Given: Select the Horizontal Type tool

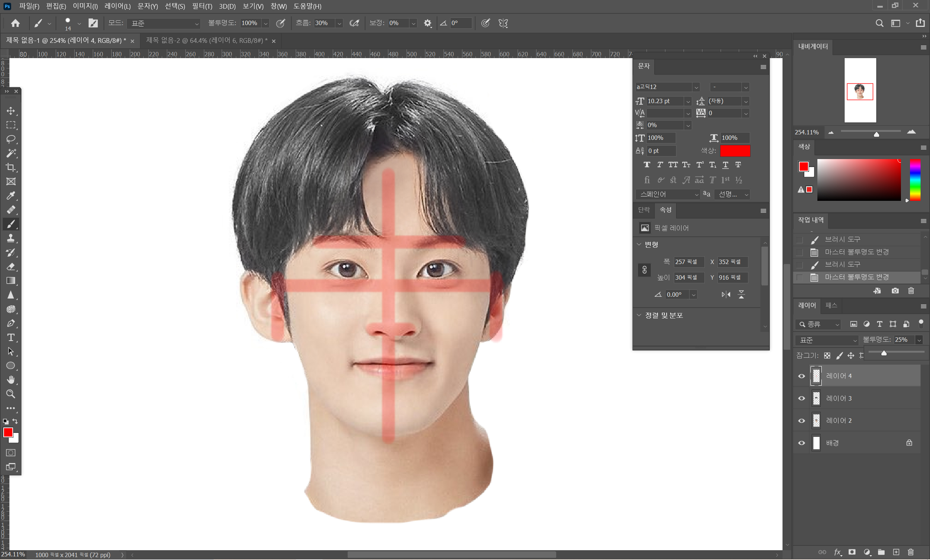Looking at the screenshot, I should coord(11,337).
